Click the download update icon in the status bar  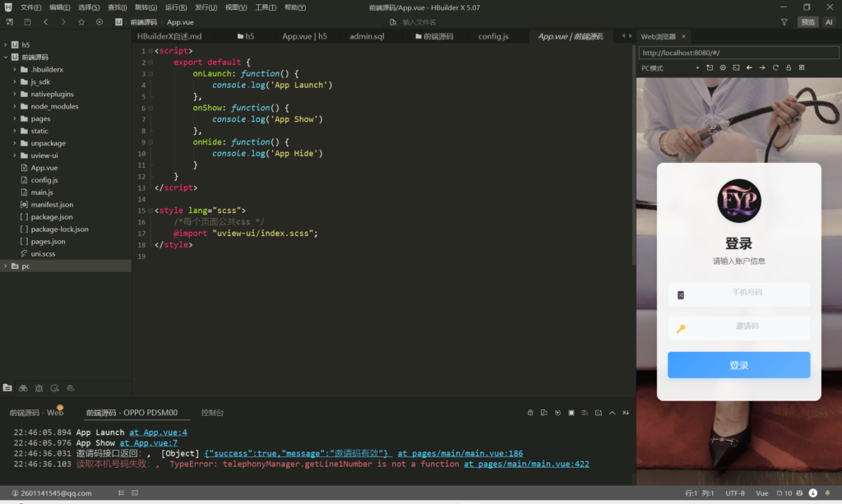click(813, 492)
